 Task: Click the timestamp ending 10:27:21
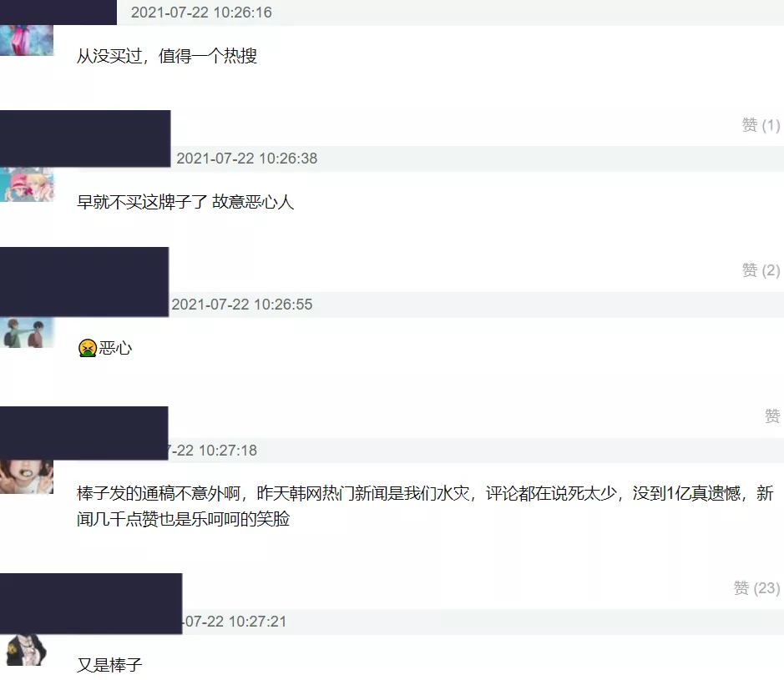click(x=235, y=622)
